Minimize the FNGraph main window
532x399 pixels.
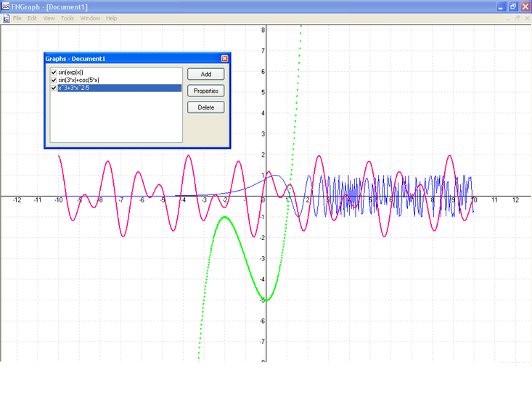click(x=501, y=7)
